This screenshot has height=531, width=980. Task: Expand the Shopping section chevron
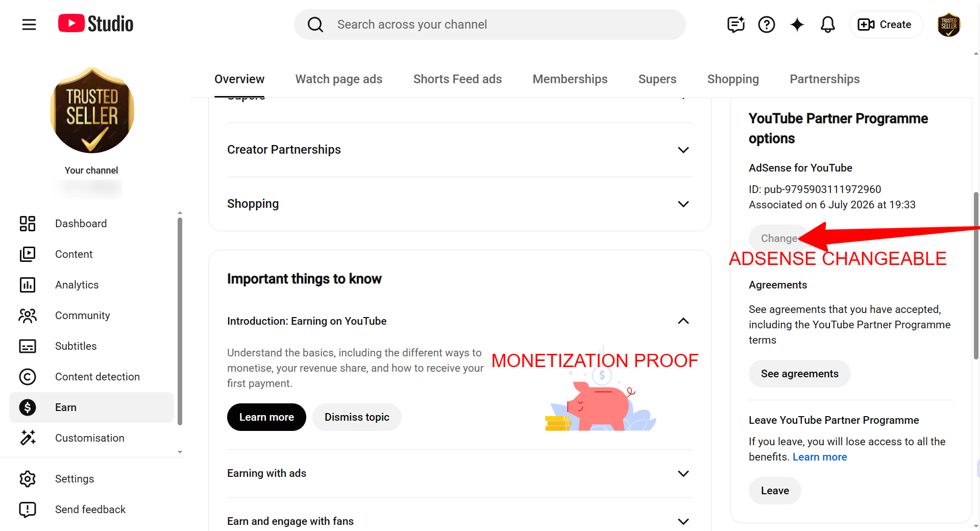(683, 204)
